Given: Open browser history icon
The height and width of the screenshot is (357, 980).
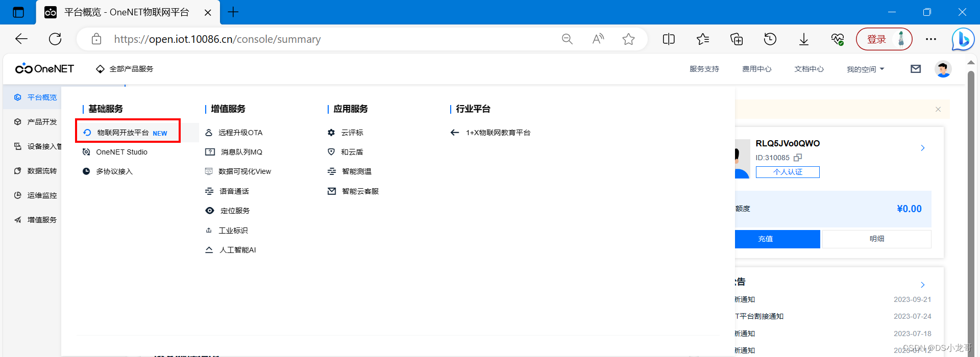Looking at the screenshot, I should [x=770, y=39].
